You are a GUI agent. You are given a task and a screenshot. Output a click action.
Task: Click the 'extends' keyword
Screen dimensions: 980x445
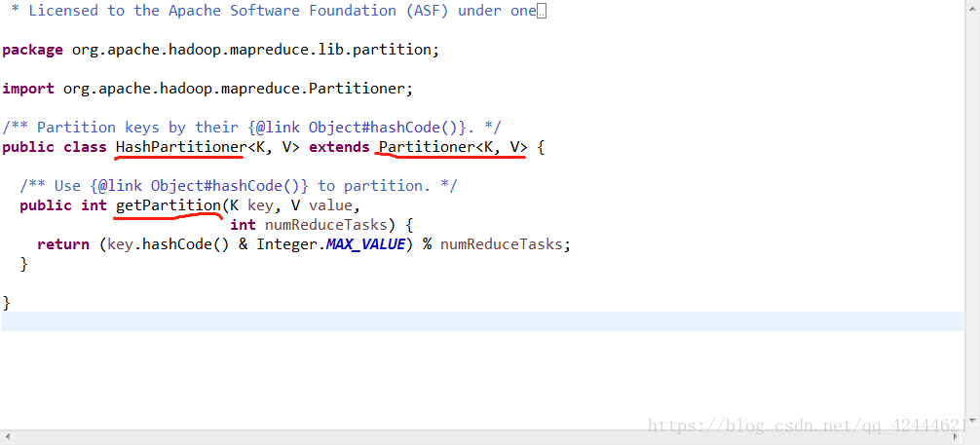[339, 147]
